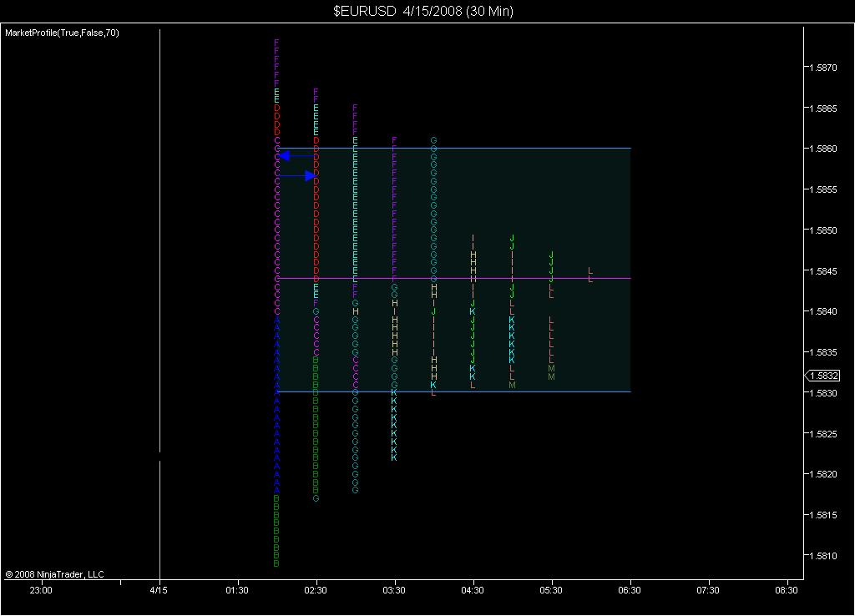The height and width of the screenshot is (616, 855).
Task: Select the MarketProfile(True,False,70) indicator label
Action: click(x=62, y=33)
